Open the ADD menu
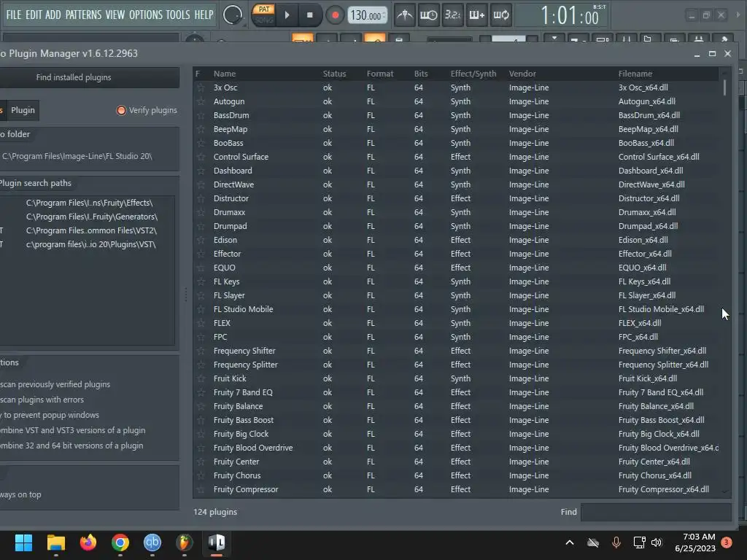747x560 pixels. (x=53, y=15)
